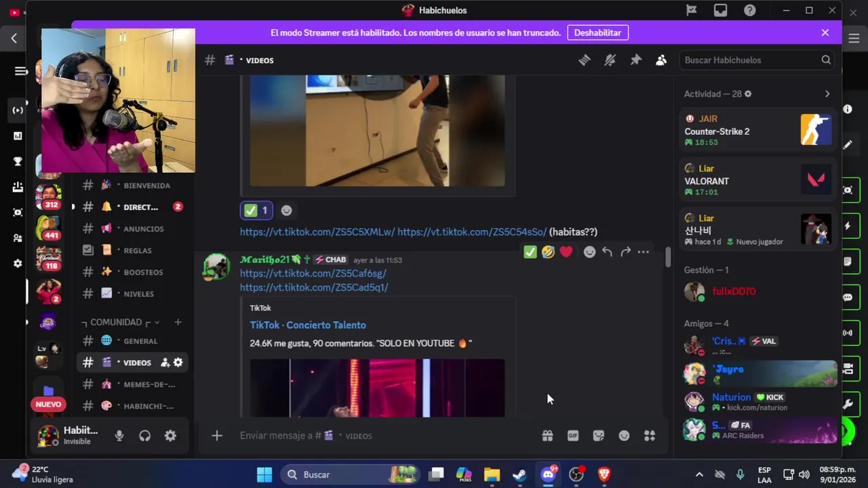This screenshot has height=488, width=868.
Task: Toggle microphone mute in user panel
Action: click(x=119, y=436)
